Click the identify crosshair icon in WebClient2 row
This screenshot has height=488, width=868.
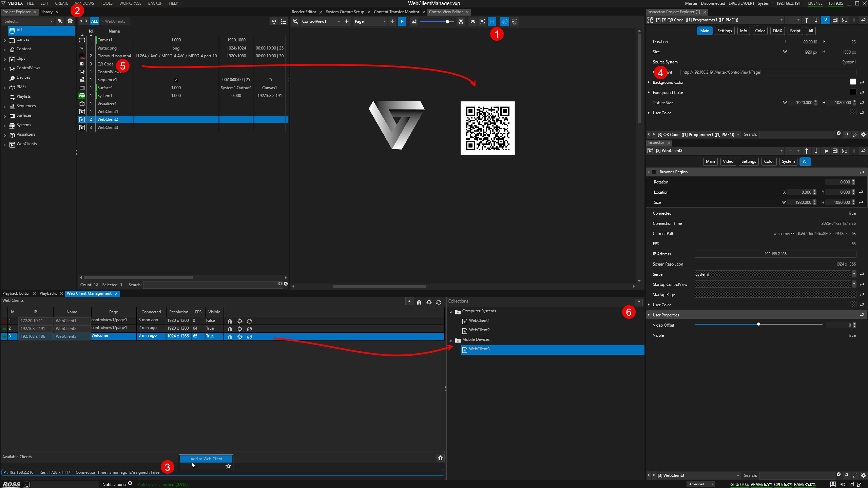point(239,329)
